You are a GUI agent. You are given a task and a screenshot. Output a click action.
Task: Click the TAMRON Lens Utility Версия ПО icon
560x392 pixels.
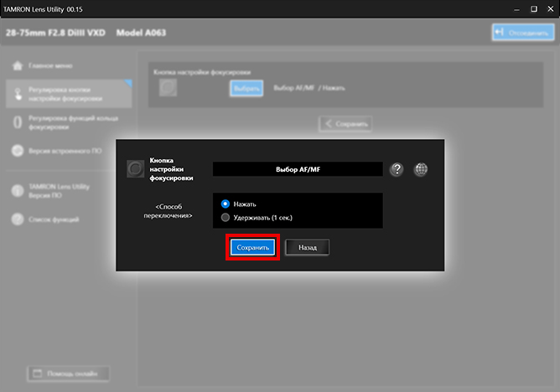click(x=18, y=190)
